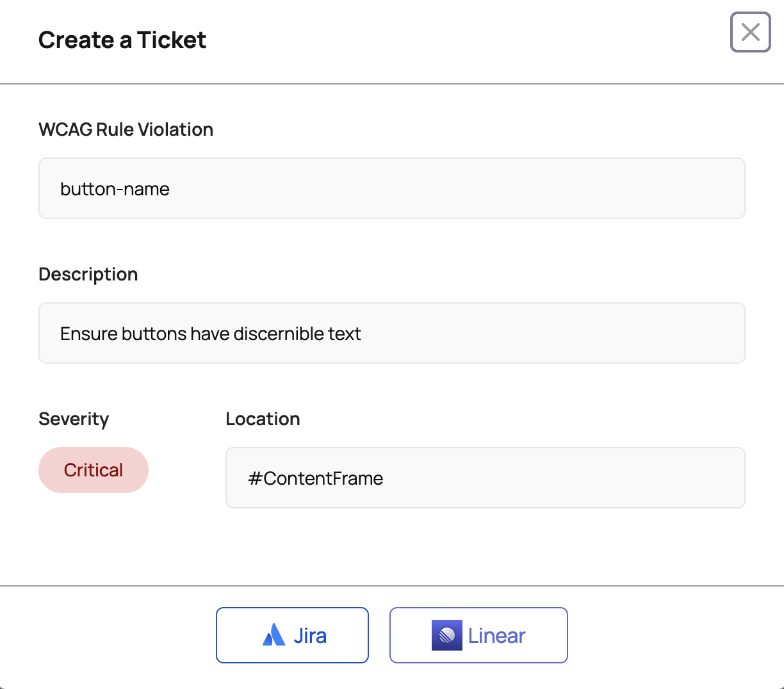784x689 pixels.
Task: Click the "#ContentFrame" location value
Action: pos(316,478)
